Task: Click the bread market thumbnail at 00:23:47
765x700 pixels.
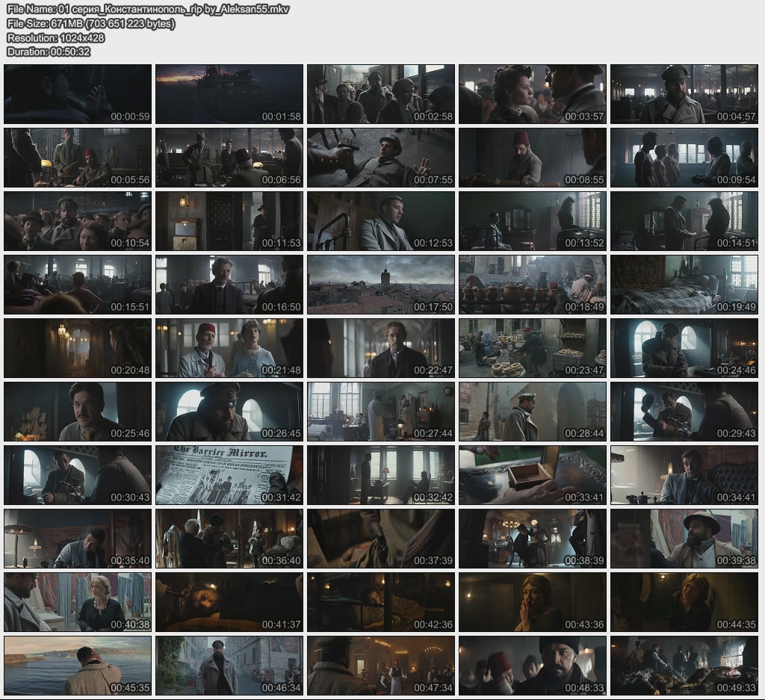Action: (532, 348)
